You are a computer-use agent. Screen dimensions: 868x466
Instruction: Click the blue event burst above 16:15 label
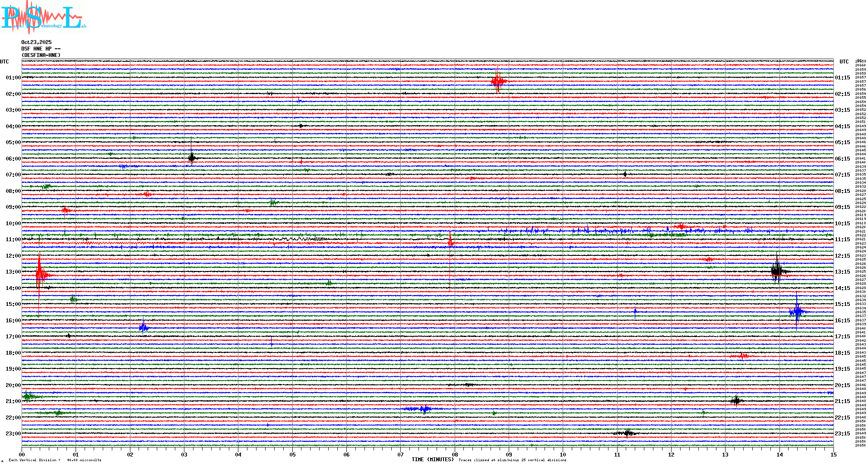(797, 312)
